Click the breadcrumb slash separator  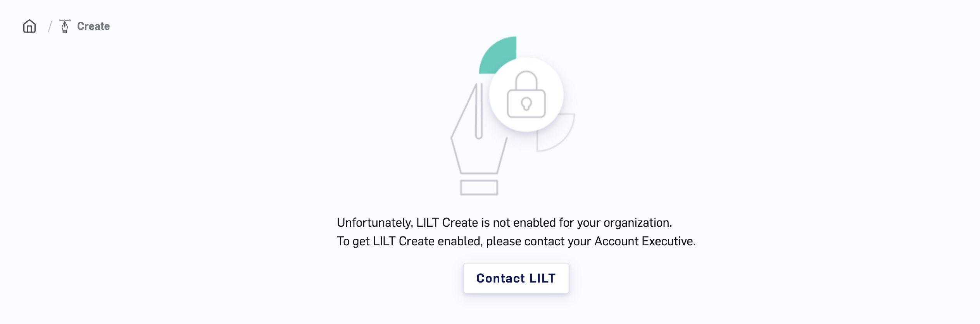tap(50, 27)
